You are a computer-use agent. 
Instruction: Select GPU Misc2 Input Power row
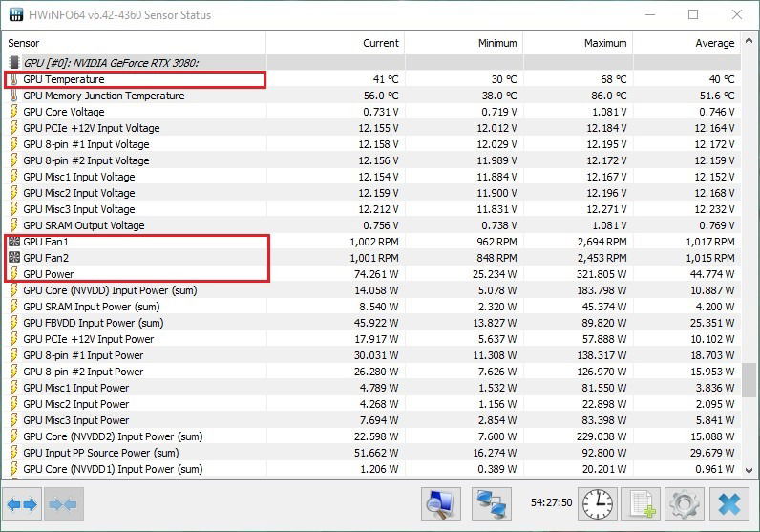click(372, 404)
